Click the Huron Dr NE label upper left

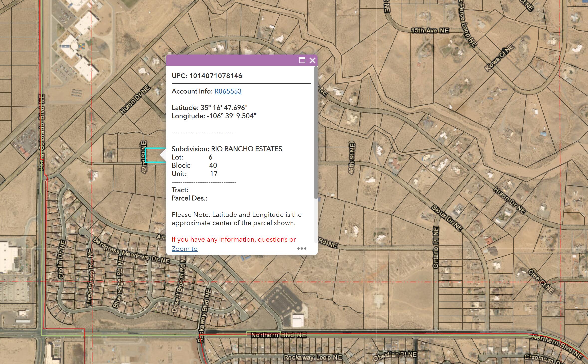click(x=135, y=99)
